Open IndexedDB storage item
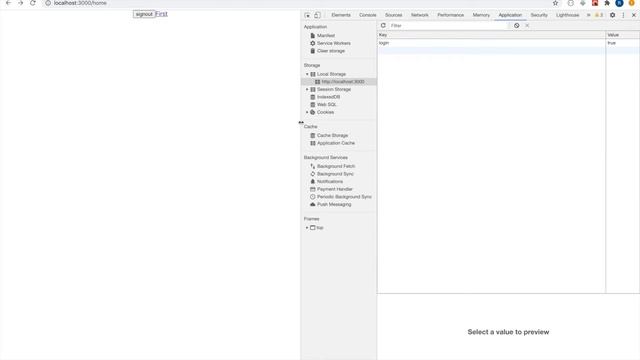This screenshot has height=360, width=640. click(328, 97)
